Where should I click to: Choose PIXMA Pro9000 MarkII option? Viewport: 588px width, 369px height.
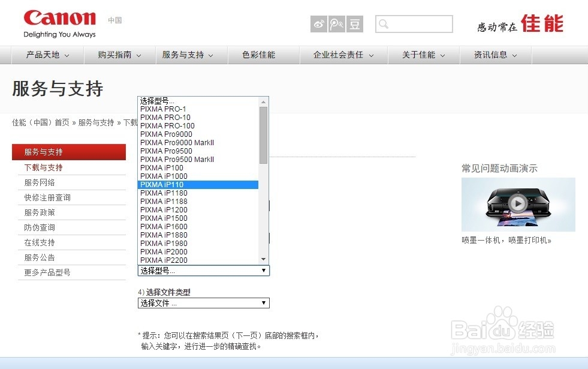coord(198,143)
